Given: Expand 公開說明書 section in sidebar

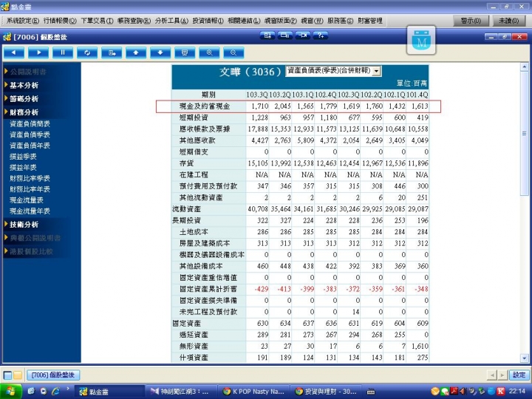Looking at the screenshot, I should pos(25,72).
